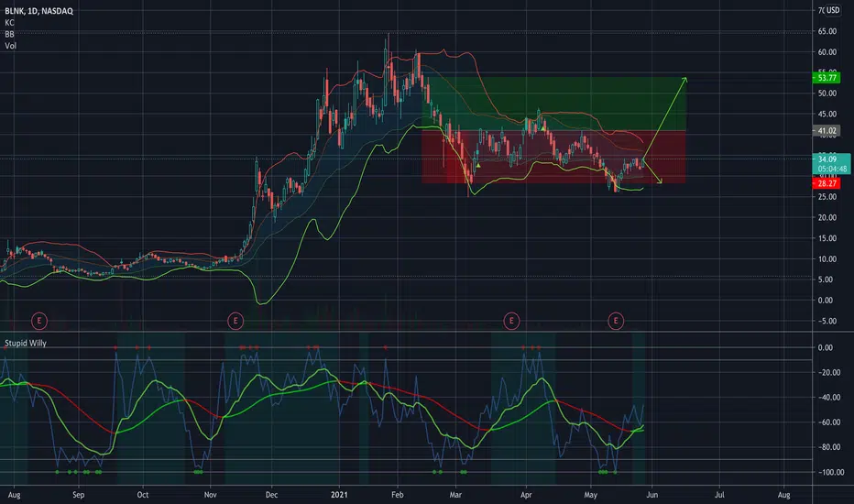Select the KC indicator label
Viewport: 854px width, 504px height.
(x=9, y=23)
